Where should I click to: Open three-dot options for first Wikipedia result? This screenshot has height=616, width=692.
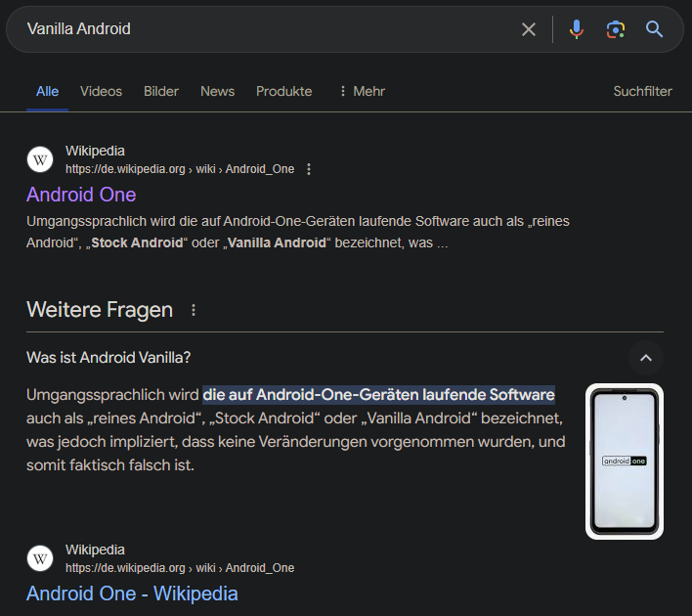pyautogui.click(x=309, y=169)
